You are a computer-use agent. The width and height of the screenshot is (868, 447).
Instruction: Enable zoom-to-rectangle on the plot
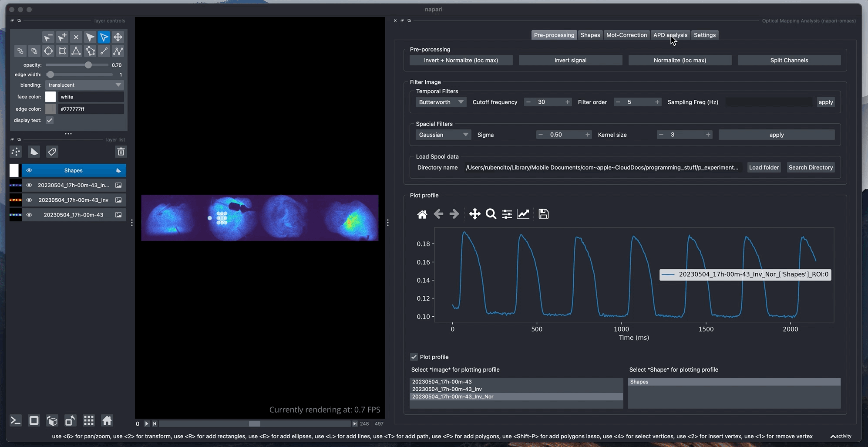click(x=491, y=214)
